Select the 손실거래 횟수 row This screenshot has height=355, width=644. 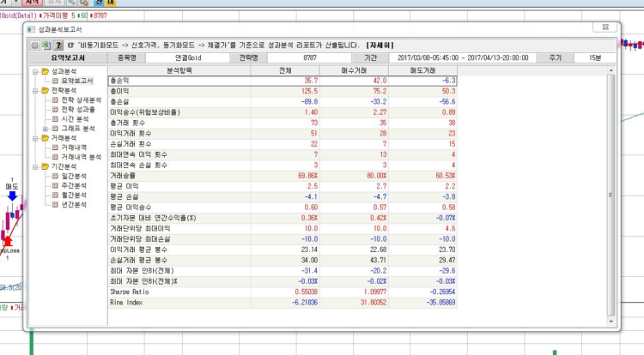pos(283,144)
